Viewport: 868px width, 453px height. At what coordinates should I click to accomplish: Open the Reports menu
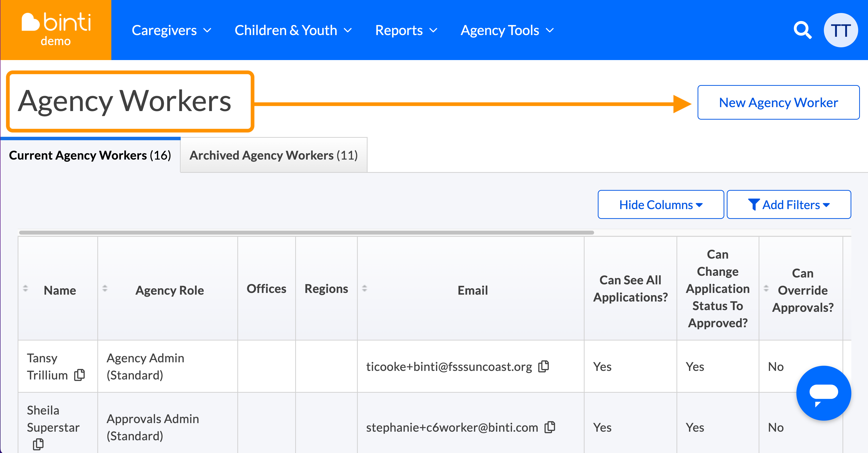(406, 30)
